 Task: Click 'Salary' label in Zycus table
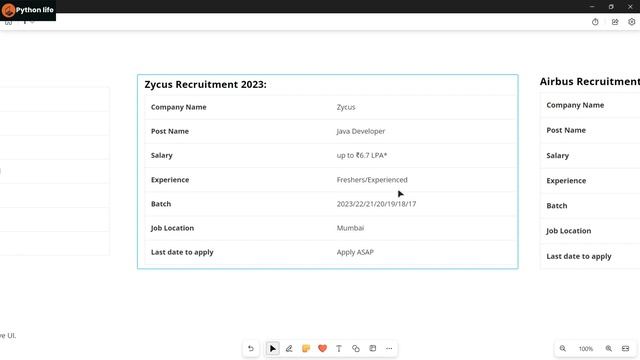pos(162,155)
